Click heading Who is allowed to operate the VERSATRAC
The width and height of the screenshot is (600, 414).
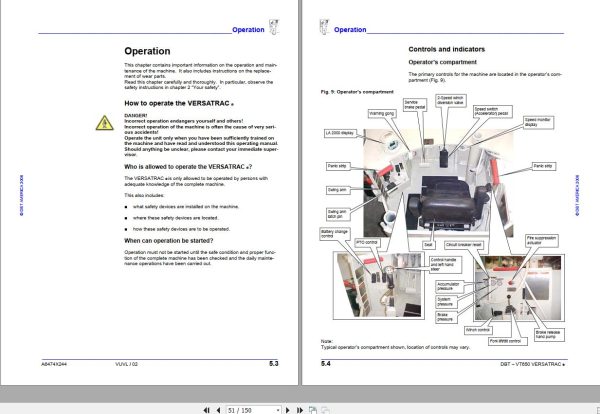point(188,167)
